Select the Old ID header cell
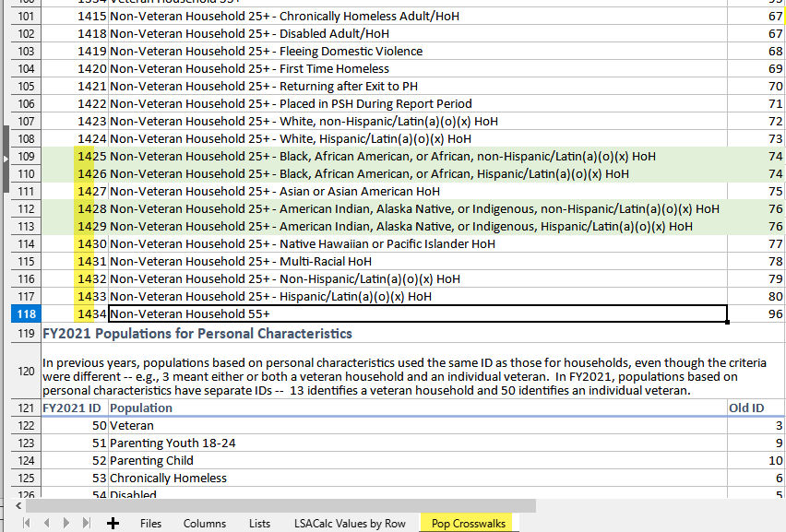Image resolution: width=786 pixels, height=532 pixels. tap(747, 408)
